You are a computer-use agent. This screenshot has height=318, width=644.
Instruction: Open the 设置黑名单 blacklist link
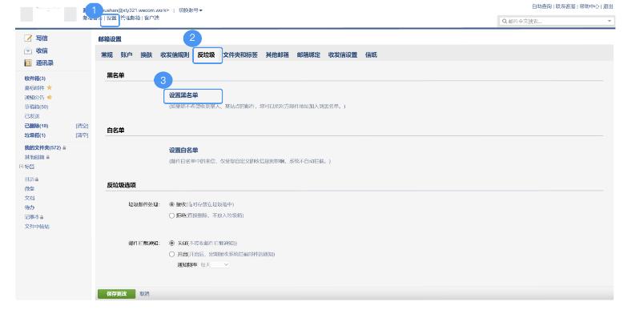pos(183,95)
